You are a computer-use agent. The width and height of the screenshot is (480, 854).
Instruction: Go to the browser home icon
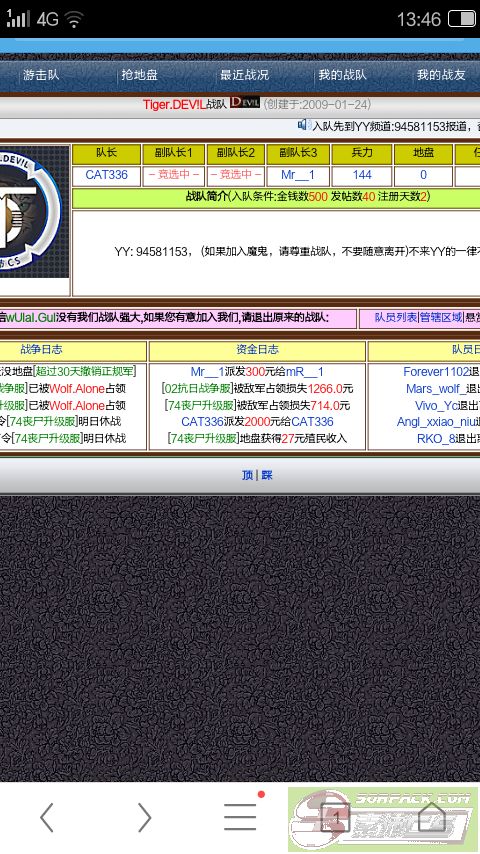click(432, 816)
